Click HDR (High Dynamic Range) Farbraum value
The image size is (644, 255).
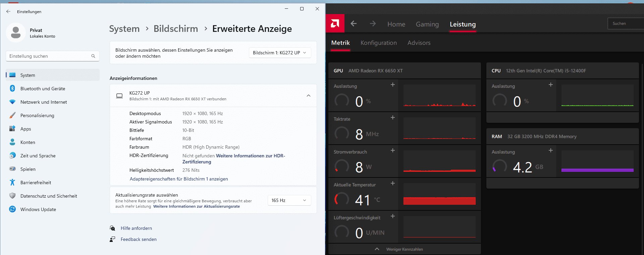211,147
